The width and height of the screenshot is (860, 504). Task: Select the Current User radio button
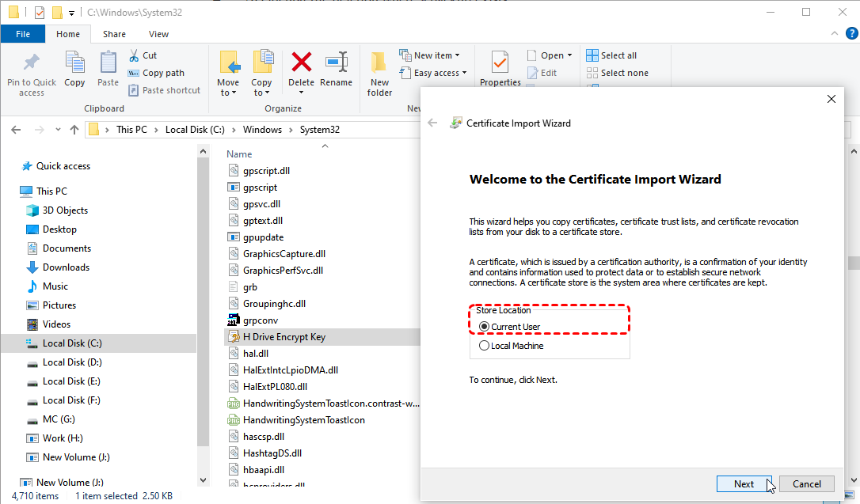coord(484,327)
